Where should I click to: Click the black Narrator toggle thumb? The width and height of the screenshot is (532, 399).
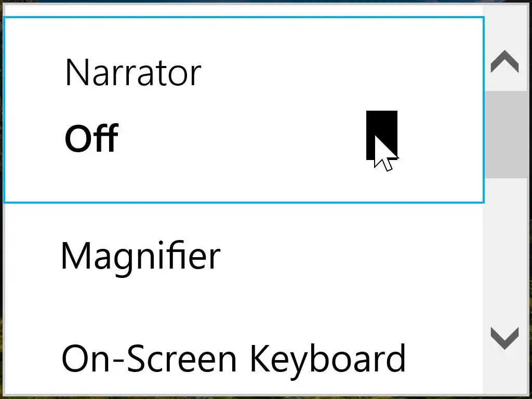click(382, 134)
